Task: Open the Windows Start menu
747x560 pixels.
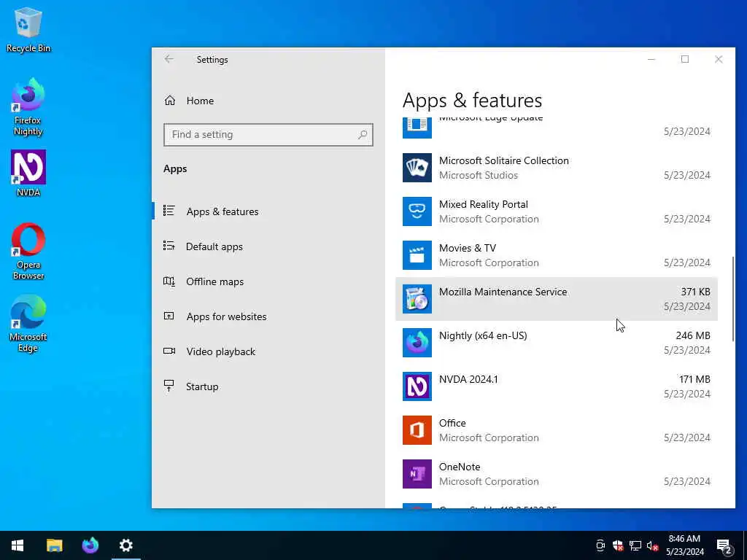Action: [18, 545]
